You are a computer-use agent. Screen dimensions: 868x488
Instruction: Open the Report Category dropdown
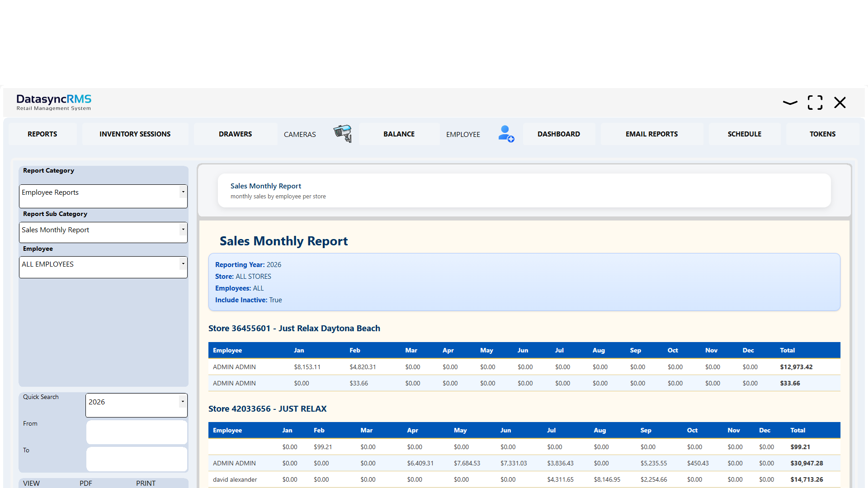point(103,196)
